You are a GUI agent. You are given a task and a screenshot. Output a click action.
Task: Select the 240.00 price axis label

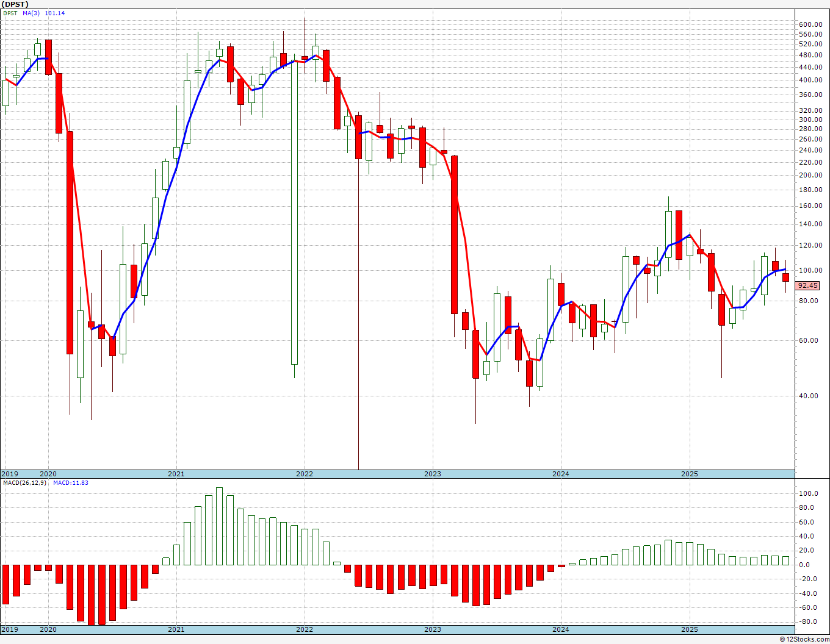[x=810, y=150]
